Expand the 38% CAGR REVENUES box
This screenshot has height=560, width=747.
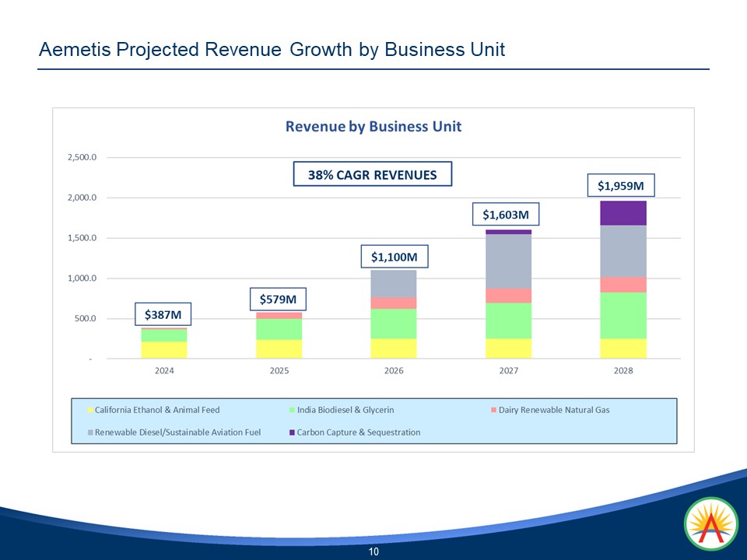[373, 174]
